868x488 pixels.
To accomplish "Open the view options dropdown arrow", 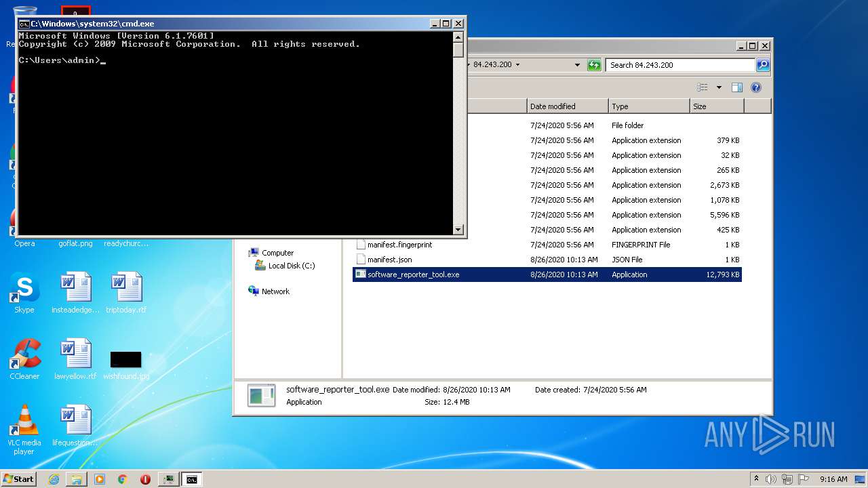I will point(719,87).
